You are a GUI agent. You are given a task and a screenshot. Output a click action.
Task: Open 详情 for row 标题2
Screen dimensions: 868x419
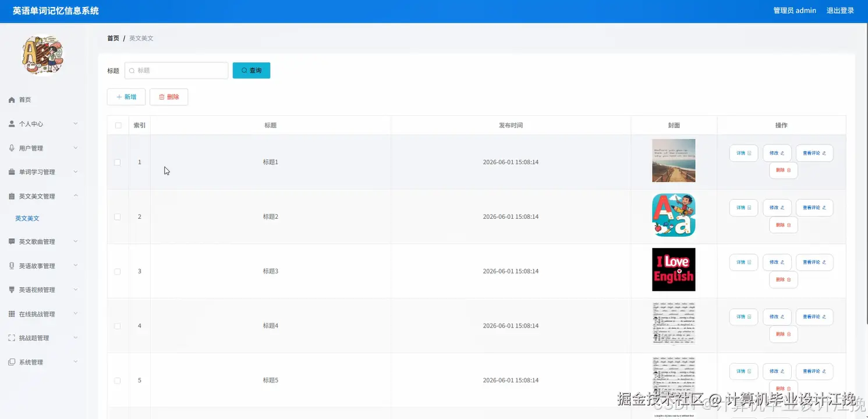pos(743,208)
